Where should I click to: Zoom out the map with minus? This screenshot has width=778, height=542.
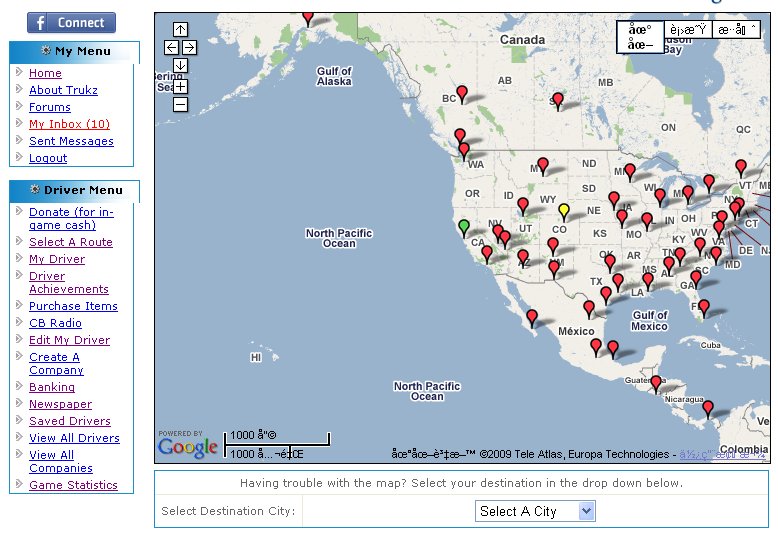point(181,105)
